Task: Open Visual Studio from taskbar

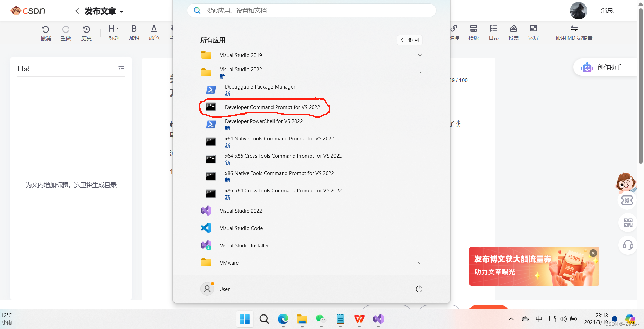Action: coord(378,319)
